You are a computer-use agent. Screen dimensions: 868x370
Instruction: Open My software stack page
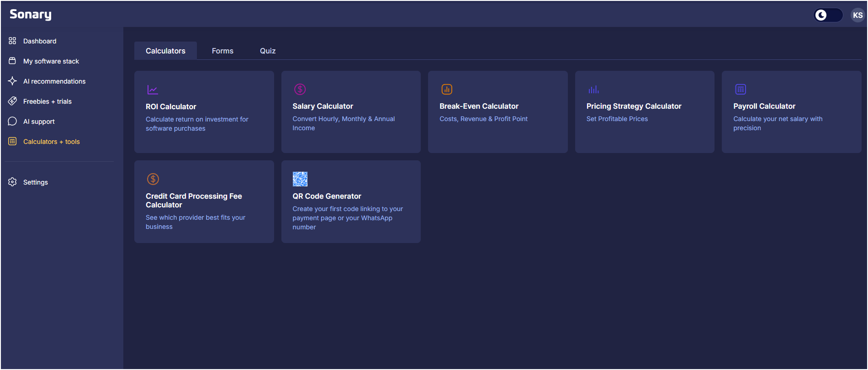point(51,61)
